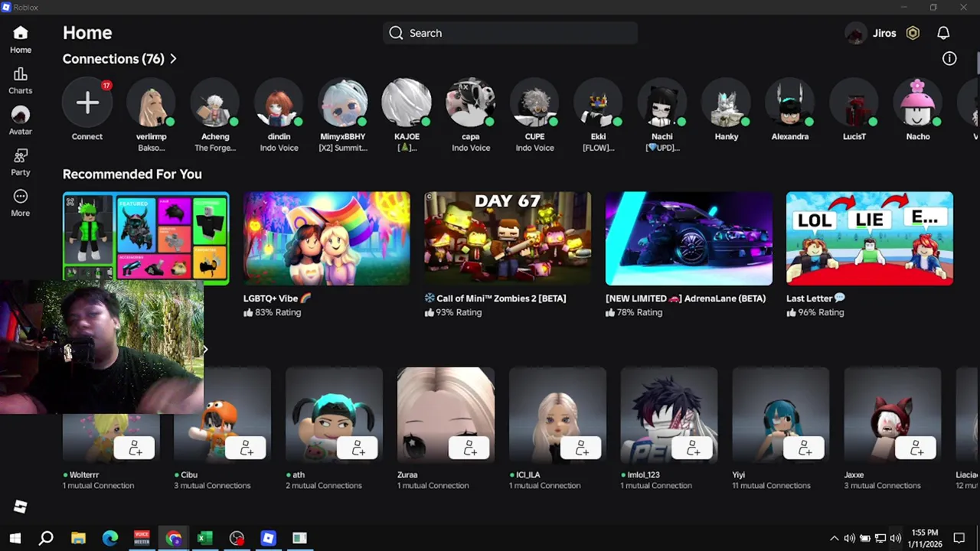Open verlirmp's connection avatar
This screenshot has width=980, height=551.
[x=151, y=103]
